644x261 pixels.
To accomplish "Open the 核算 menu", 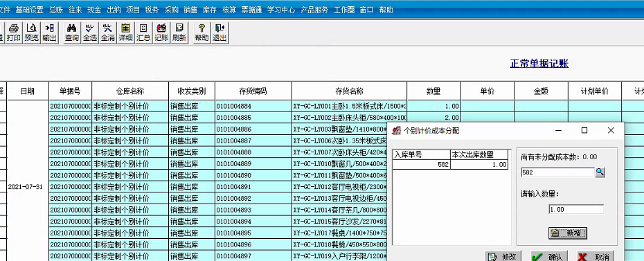I will (x=229, y=10).
